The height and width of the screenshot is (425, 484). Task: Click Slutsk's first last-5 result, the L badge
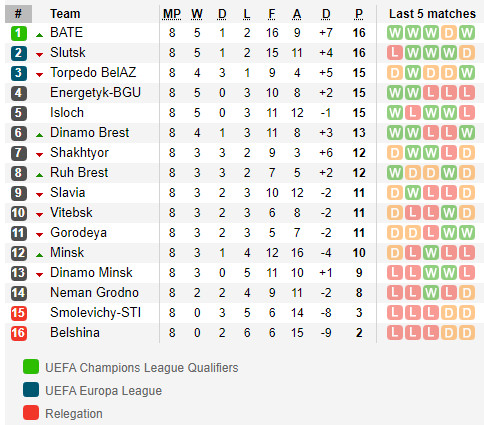tap(395, 53)
